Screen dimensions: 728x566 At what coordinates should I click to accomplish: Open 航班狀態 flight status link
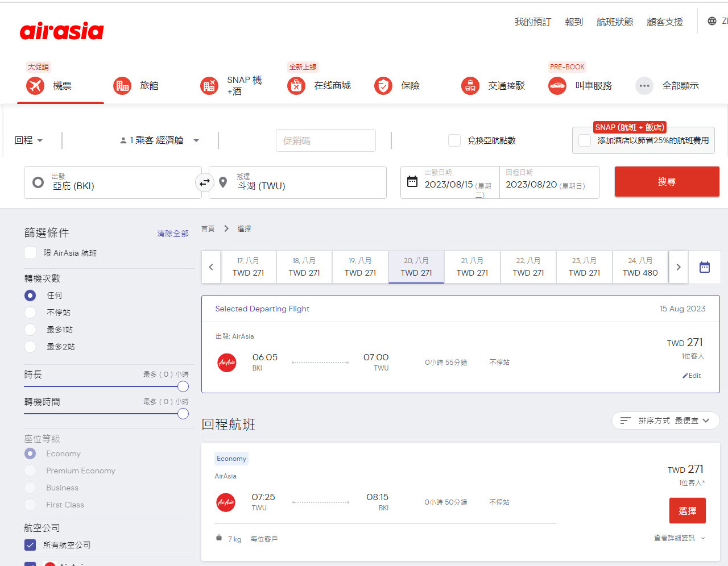(x=615, y=22)
